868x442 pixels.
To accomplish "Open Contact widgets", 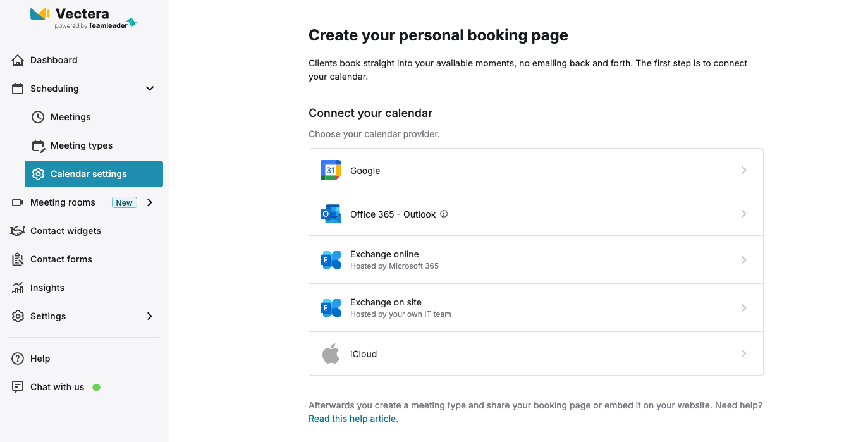I will point(66,231).
